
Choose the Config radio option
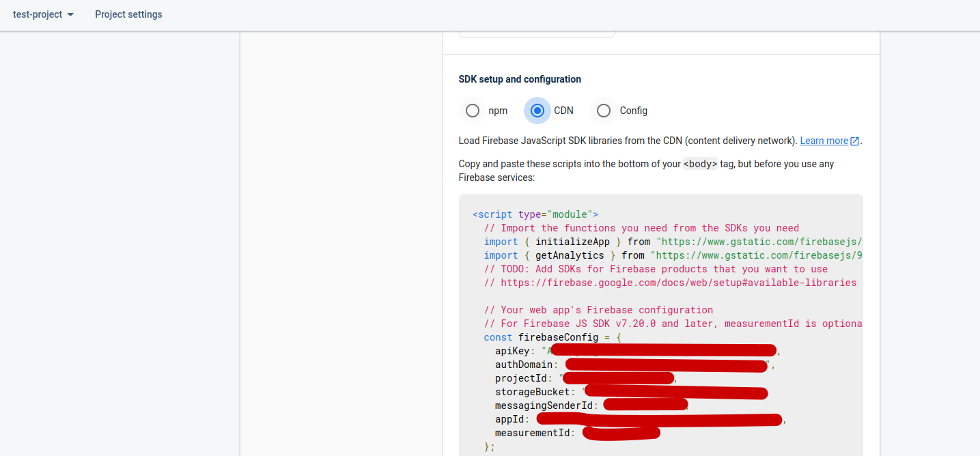point(604,111)
